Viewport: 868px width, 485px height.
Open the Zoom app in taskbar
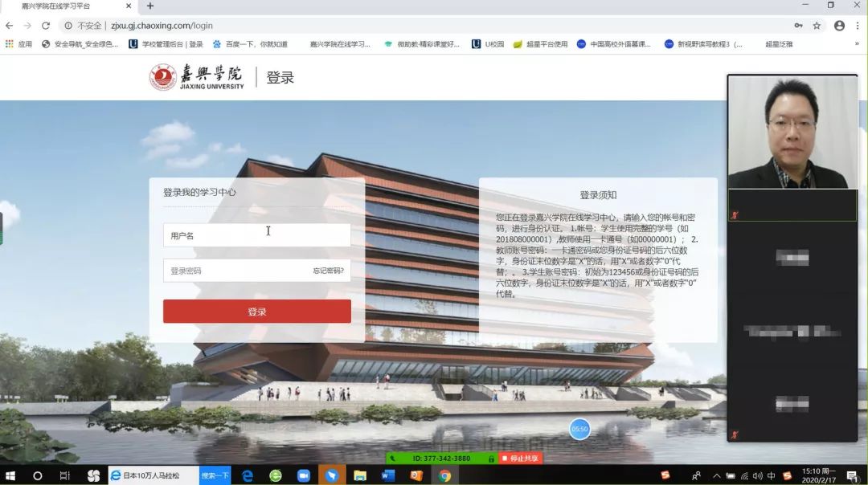[304, 475]
